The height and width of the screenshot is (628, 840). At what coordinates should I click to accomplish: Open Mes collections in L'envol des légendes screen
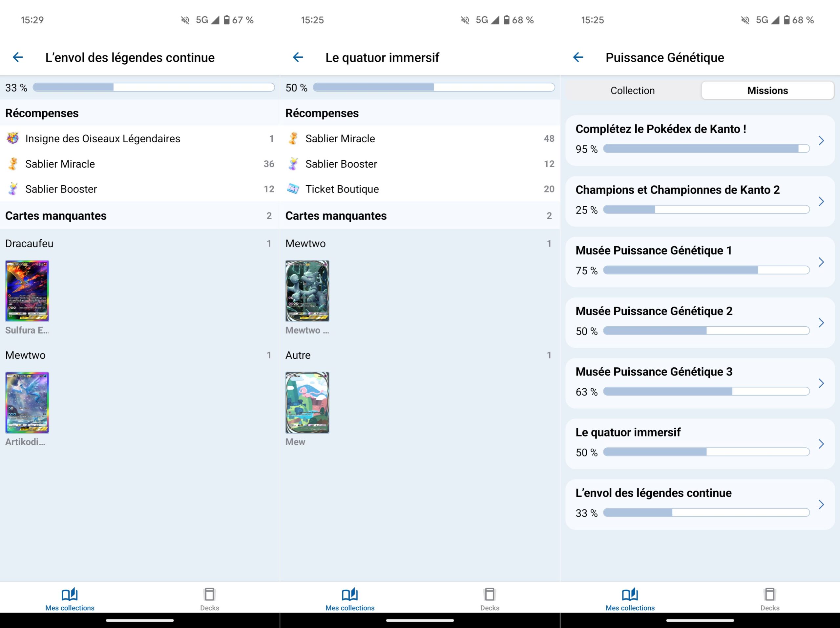(70, 599)
